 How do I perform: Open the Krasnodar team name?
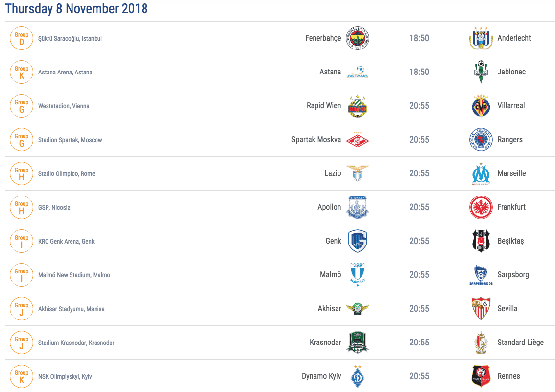pos(325,343)
